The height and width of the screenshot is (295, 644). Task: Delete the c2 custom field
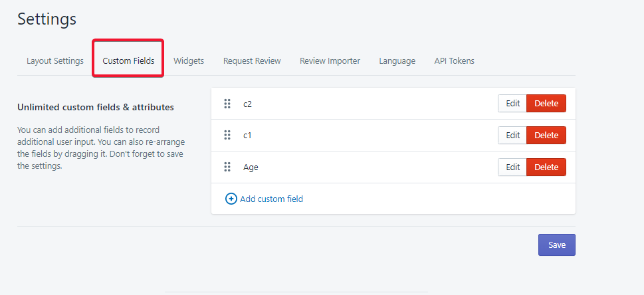[x=546, y=104]
